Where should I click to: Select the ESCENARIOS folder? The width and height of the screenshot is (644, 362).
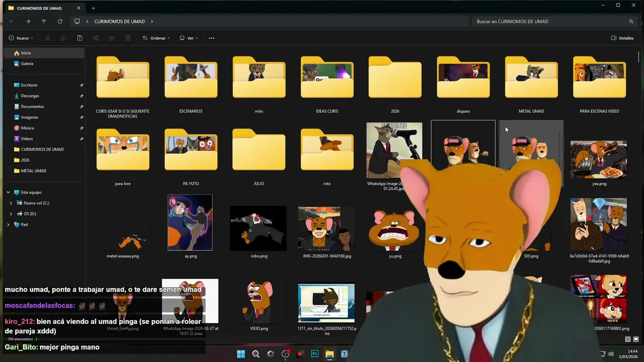pyautogui.click(x=191, y=84)
